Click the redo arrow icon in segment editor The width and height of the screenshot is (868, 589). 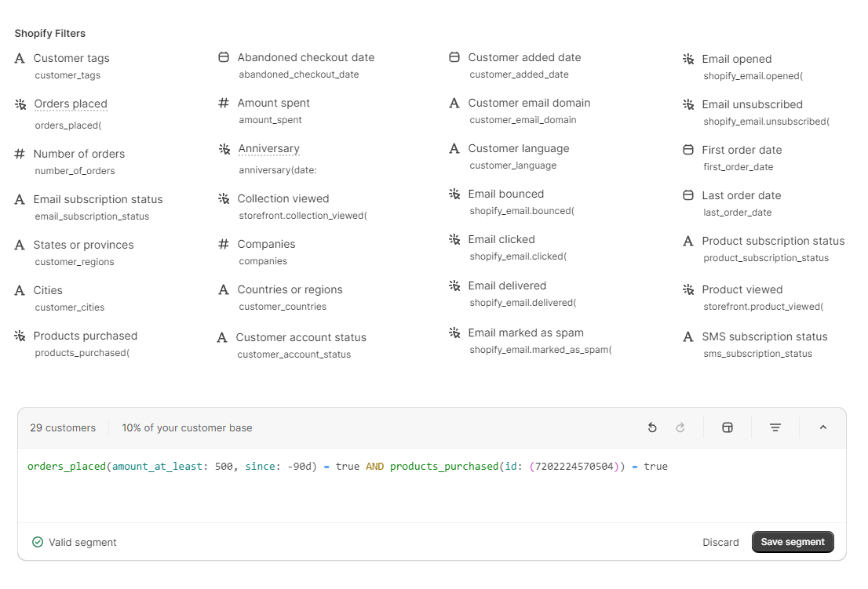click(680, 427)
